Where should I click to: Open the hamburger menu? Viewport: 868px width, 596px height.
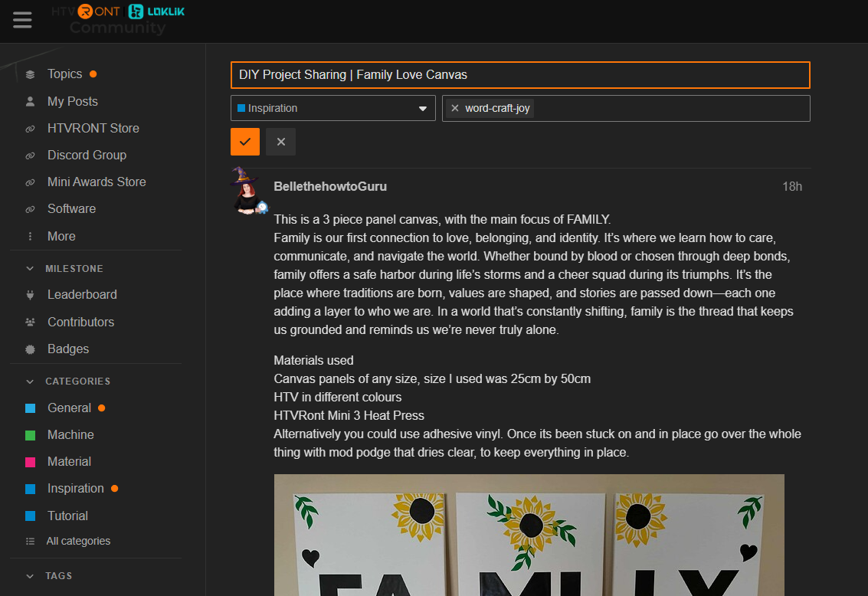pyautogui.click(x=22, y=20)
